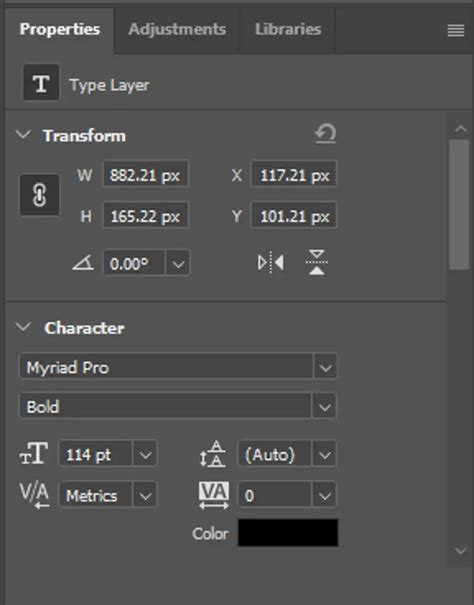Reset transform using the undo arrow icon
This screenshot has width=474, height=605.
(325, 134)
